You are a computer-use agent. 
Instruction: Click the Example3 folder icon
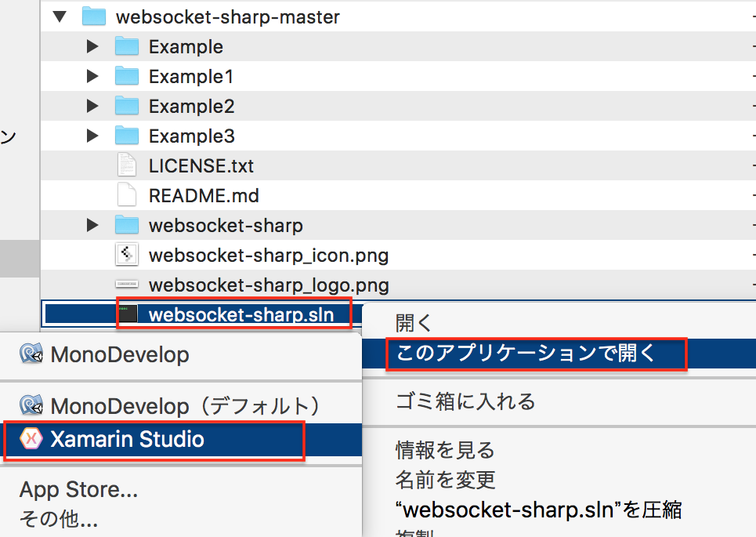click(127, 136)
